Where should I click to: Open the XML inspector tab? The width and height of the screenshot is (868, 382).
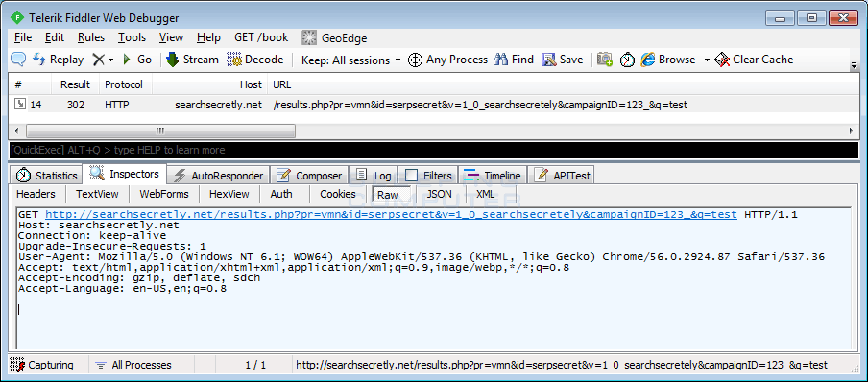point(486,194)
